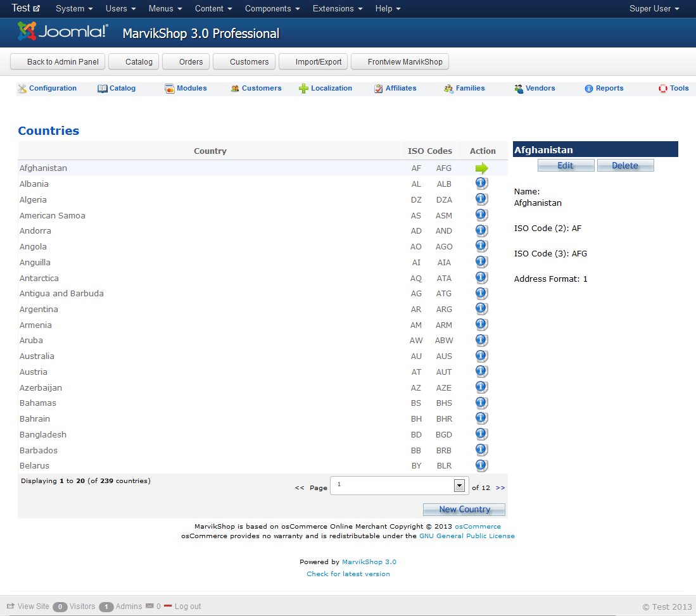Expand the Menus dropdown
Image resolution: width=696 pixels, height=616 pixels.
(x=165, y=8)
